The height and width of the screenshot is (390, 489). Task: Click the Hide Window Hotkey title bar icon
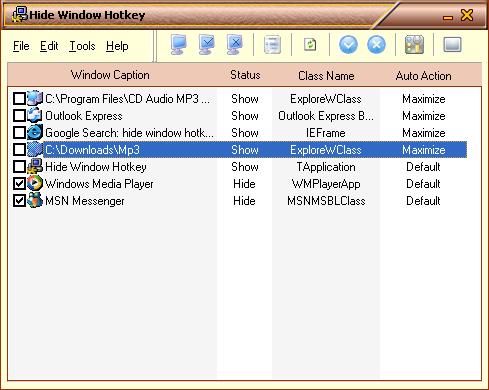(19, 15)
